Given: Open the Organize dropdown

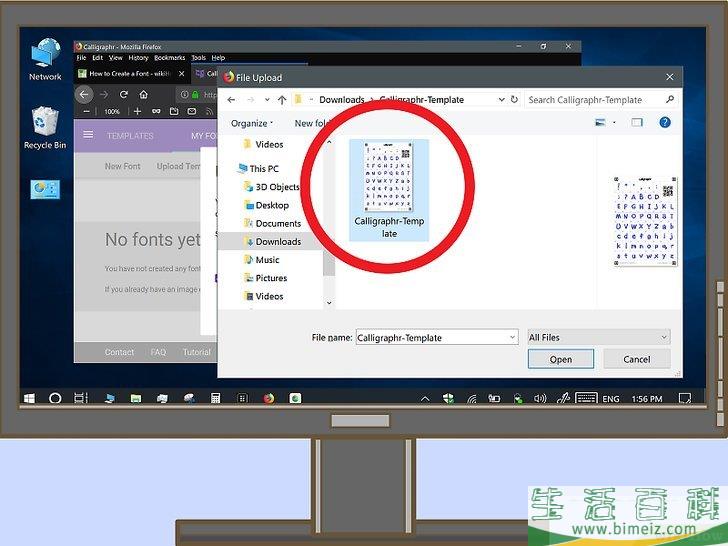Looking at the screenshot, I should tap(251, 123).
